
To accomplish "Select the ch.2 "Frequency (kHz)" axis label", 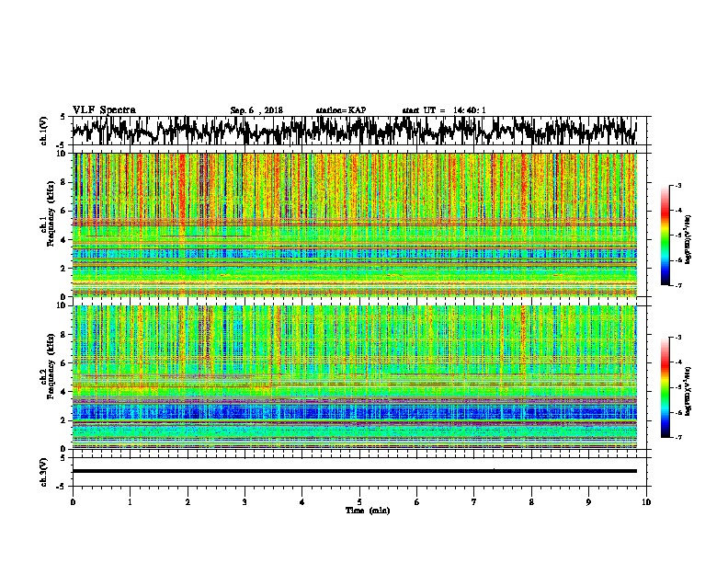I will tap(51, 366).
